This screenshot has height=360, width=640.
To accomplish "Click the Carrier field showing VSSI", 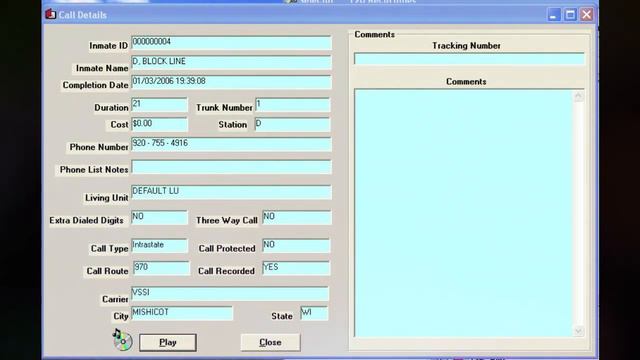I will tap(230, 293).
